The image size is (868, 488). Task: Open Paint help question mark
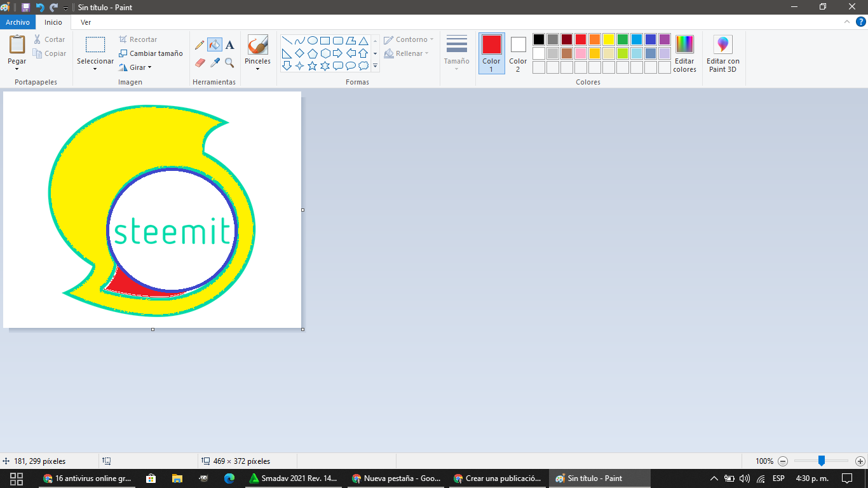860,22
